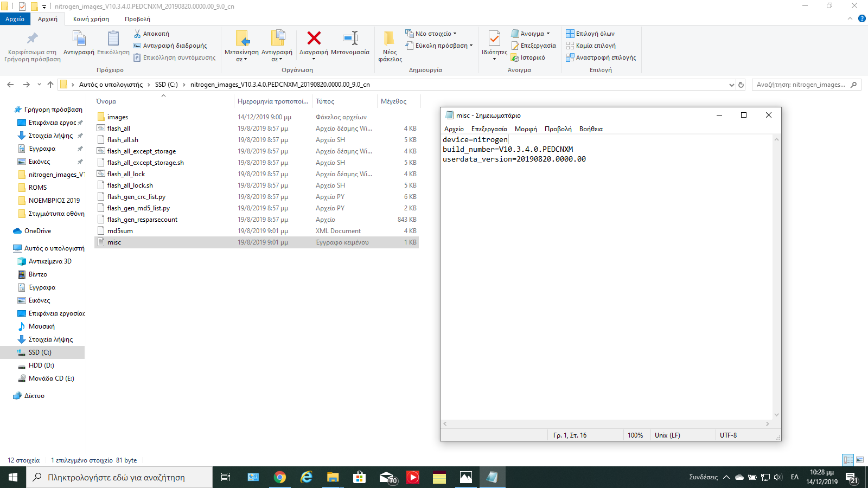
Task: Click the Notepad horizontal scrollbar
Action: (x=606, y=424)
